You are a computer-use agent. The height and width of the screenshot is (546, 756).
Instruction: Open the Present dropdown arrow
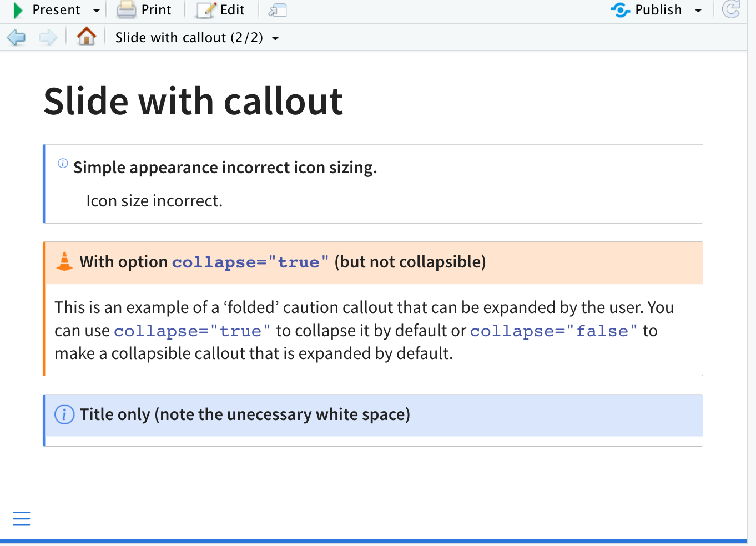[97, 11]
